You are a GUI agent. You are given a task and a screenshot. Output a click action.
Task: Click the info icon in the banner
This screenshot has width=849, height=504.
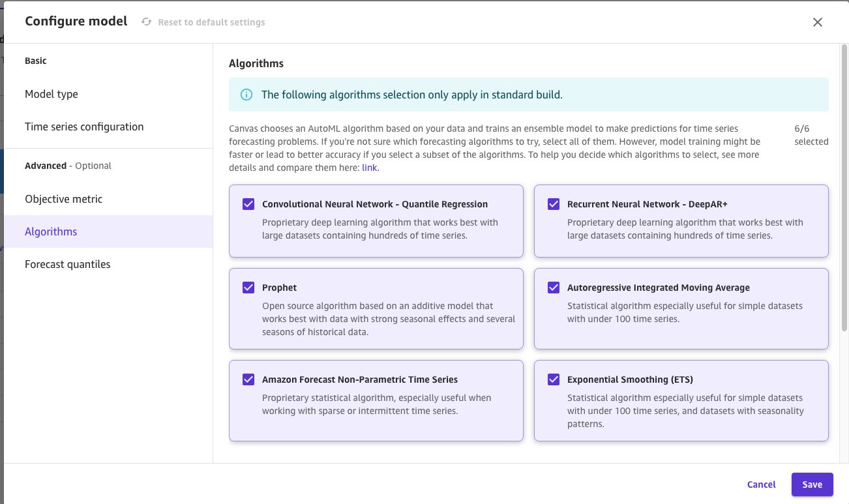[246, 95]
